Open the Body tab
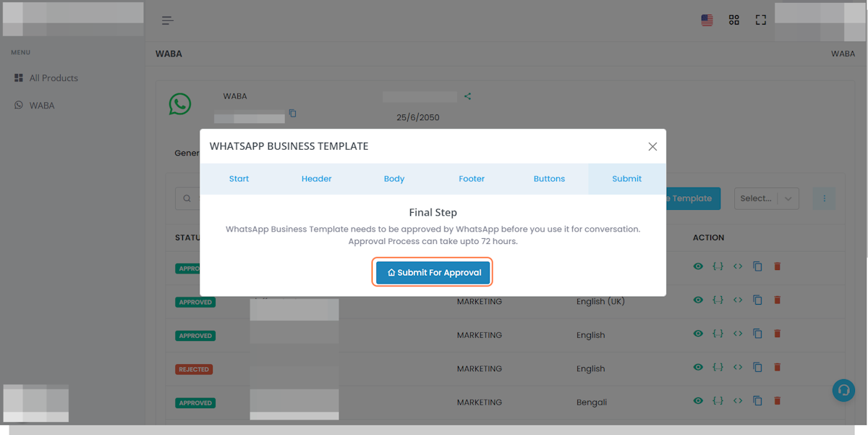 pos(394,179)
